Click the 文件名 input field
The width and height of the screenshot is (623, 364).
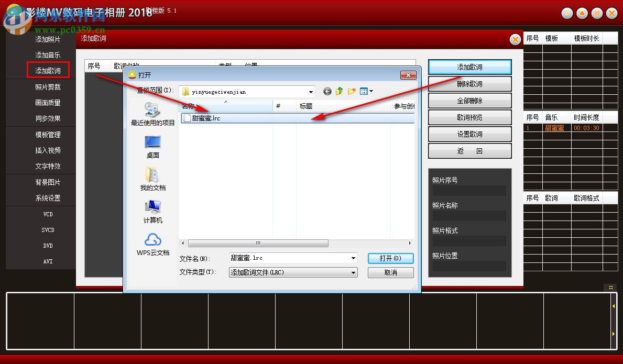(289, 258)
